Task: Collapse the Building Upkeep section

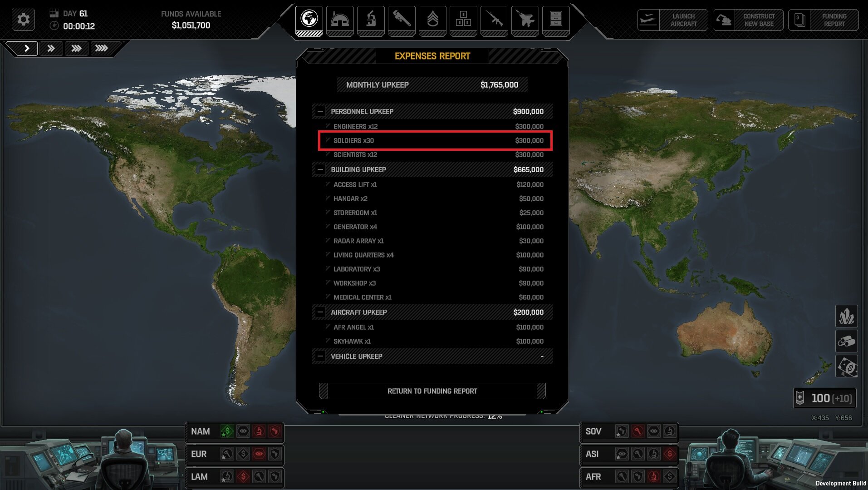Action: click(320, 169)
